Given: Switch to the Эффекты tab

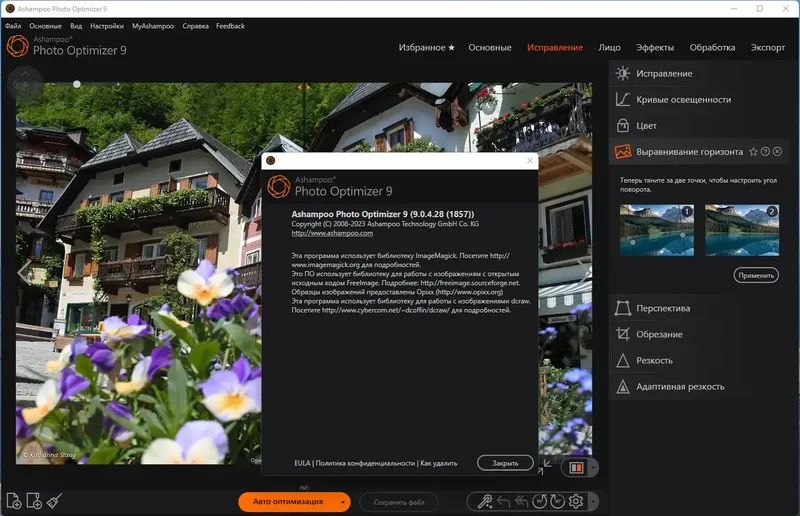Looking at the screenshot, I should pyautogui.click(x=655, y=47).
